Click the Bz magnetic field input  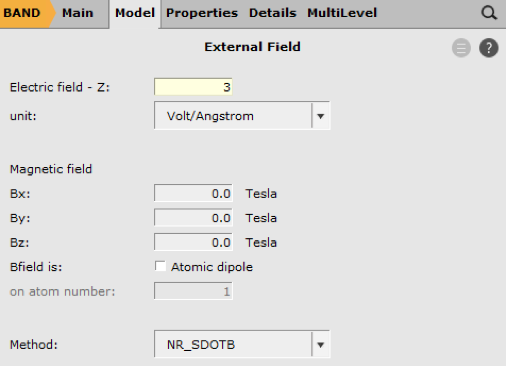[x=193, y=242]
